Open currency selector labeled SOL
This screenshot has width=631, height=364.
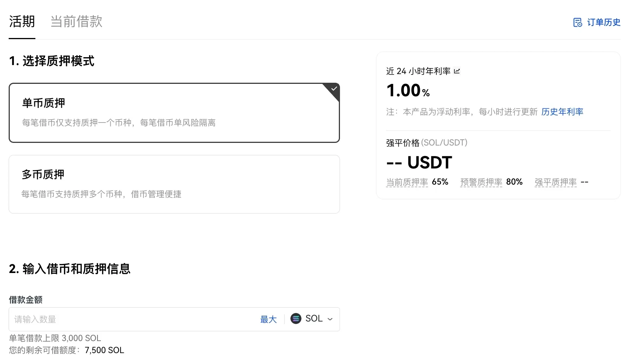pos(312,319)
